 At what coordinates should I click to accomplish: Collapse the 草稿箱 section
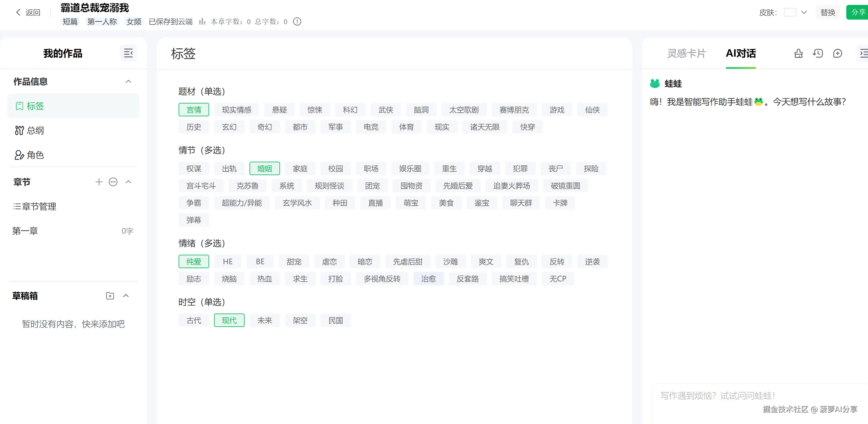126,296
